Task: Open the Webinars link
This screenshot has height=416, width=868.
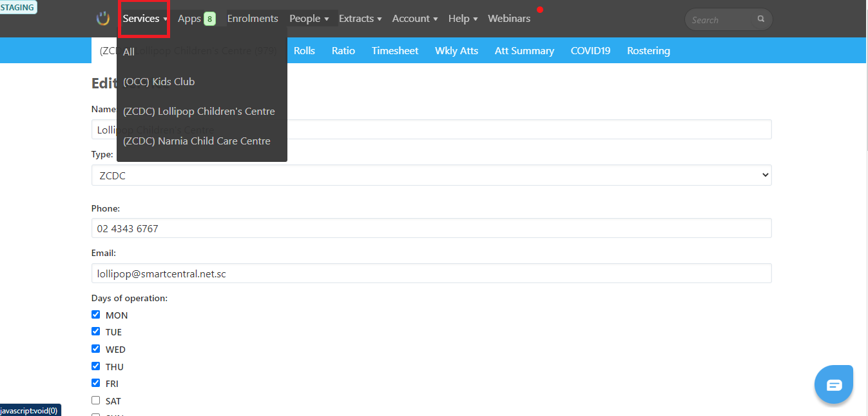Action: [509, 19]
